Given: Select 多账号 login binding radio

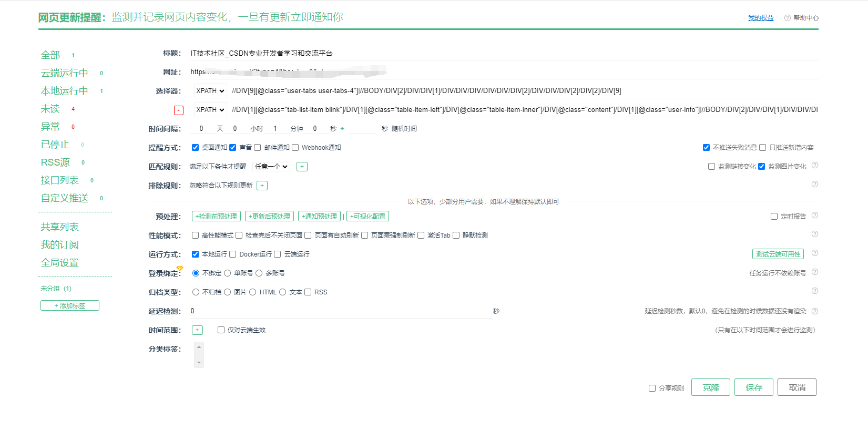Looking at the screenshot, I should [259, 273].
